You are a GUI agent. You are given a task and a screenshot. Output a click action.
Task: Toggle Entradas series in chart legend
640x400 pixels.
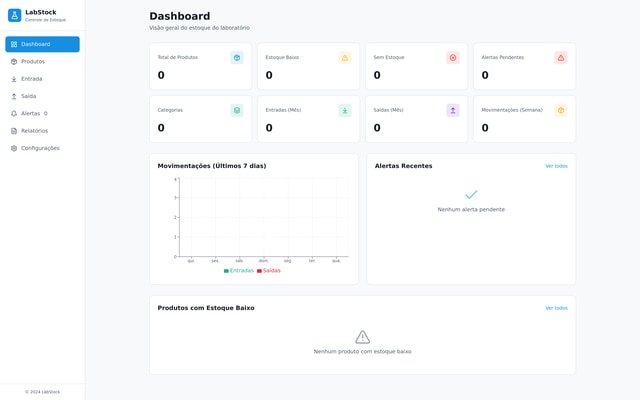click(x=239, y=271)
